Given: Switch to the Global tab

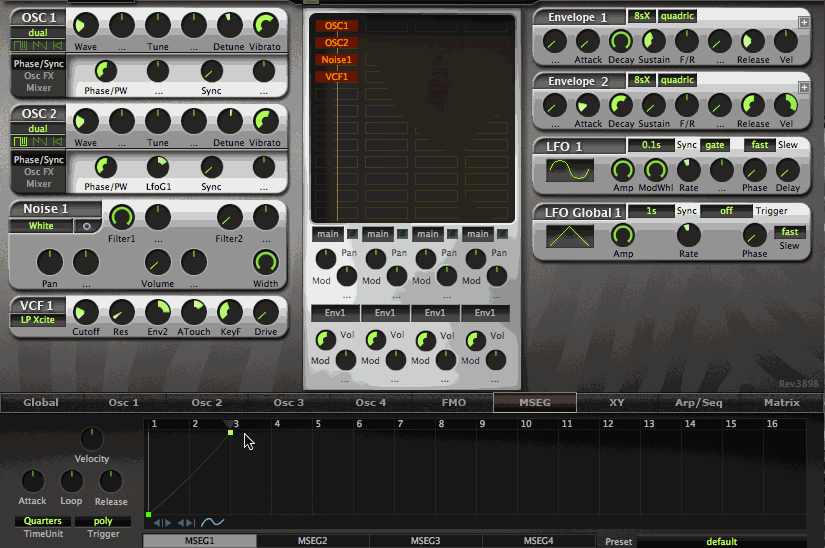Looking at the screenshot, I should [41, 403].
